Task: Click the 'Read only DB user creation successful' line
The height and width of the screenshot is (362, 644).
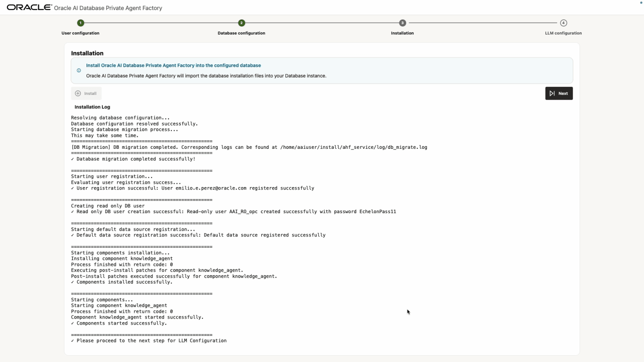Action: (233, 212)
